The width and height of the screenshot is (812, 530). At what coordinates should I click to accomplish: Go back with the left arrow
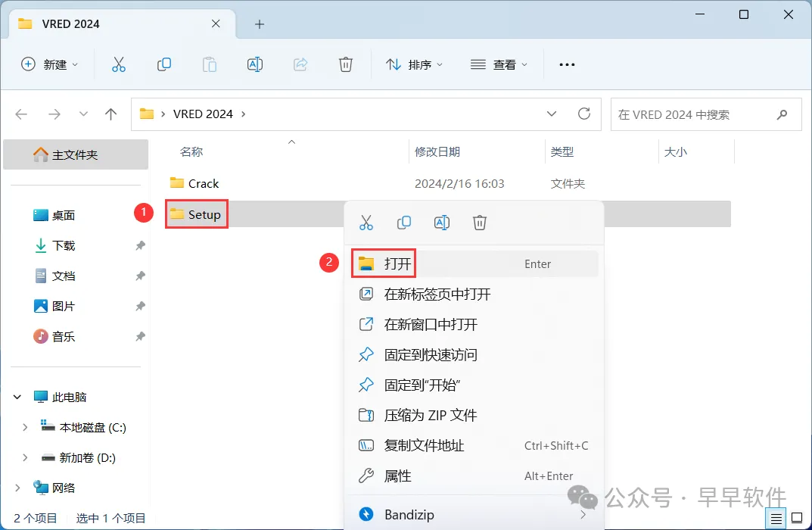tap(21, 114)
